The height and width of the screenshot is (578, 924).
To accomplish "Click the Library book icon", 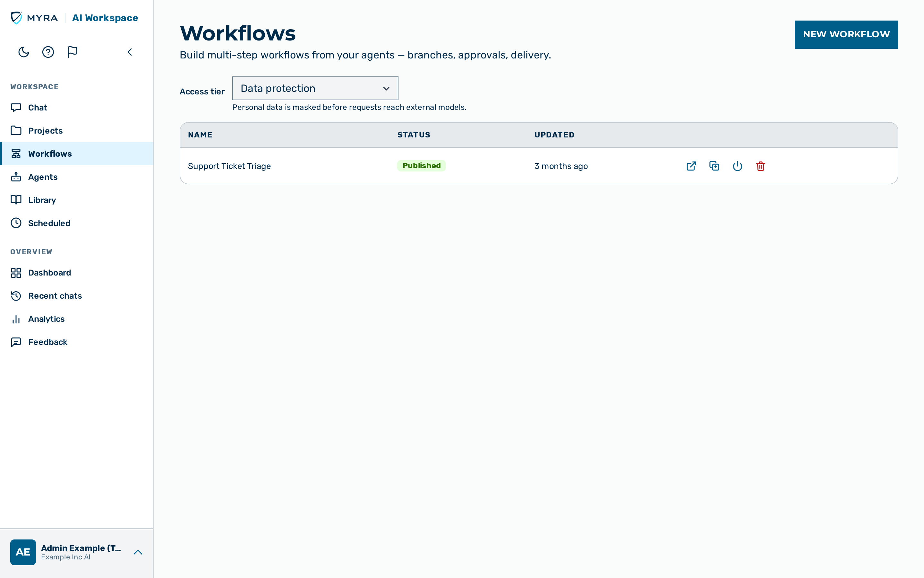I will [16, 200].
